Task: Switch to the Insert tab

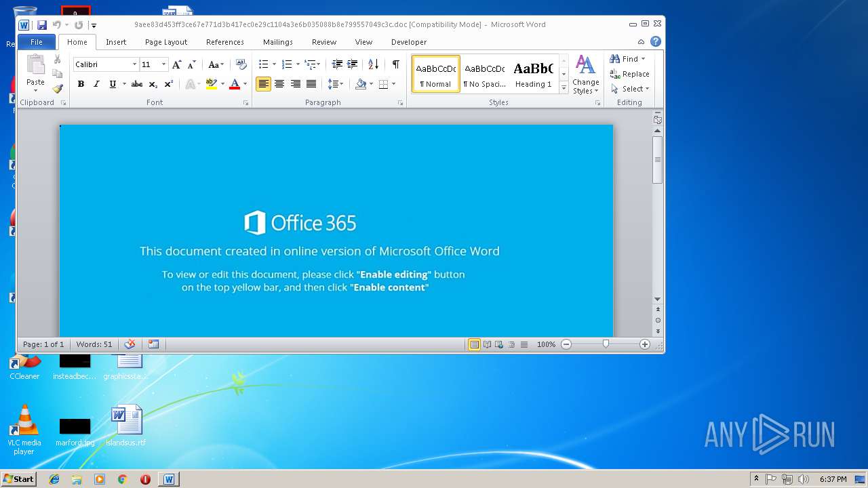Action: click(x=116, y=42)
